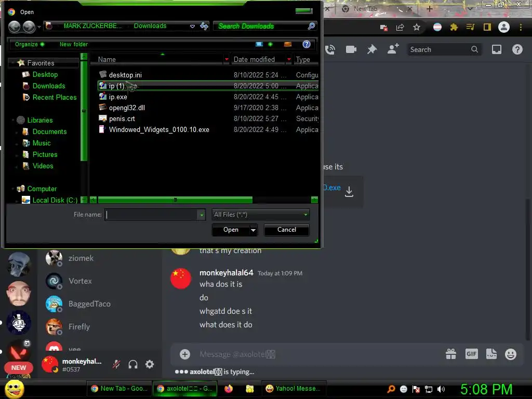Start a video call in Discord

(351, 49)
